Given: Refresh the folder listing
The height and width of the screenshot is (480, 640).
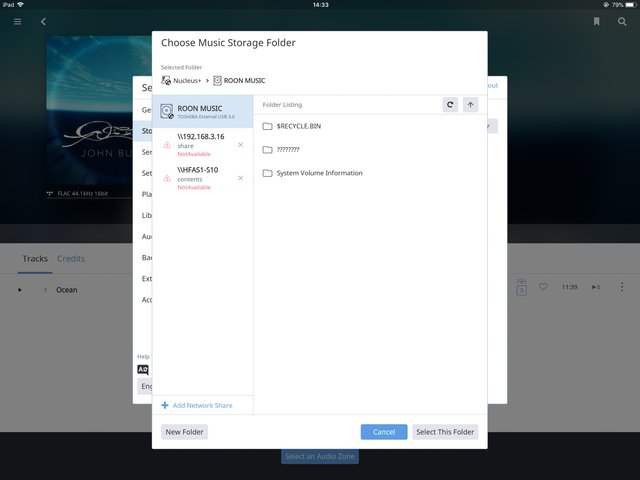Looking at the screenshot, I should 452,104.
